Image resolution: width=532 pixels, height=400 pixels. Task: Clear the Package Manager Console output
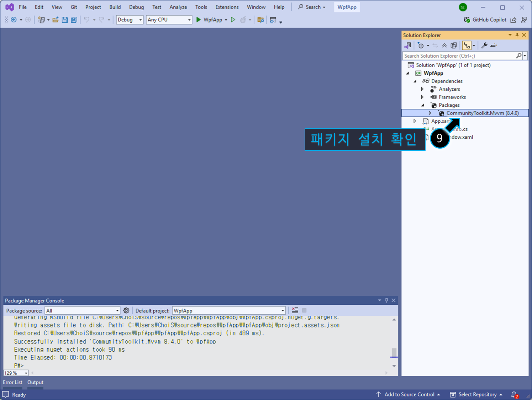(x=295, y=310)
